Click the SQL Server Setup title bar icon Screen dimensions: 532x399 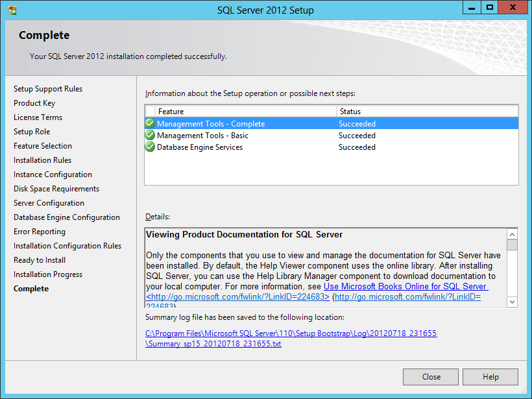pyautogui.click(x=12, y=10)
